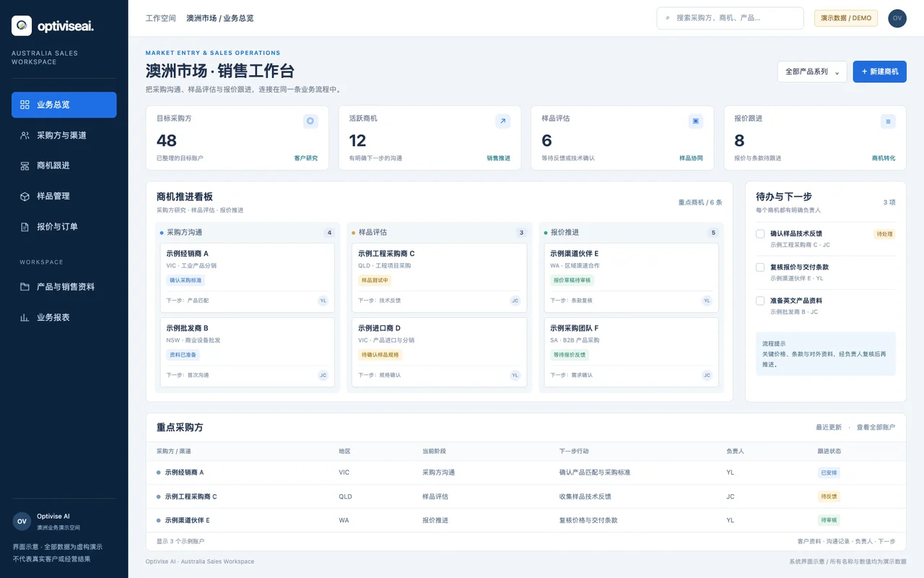
Task: Click the 确认采购标准 tag
Action: click(x=186, y=280)
